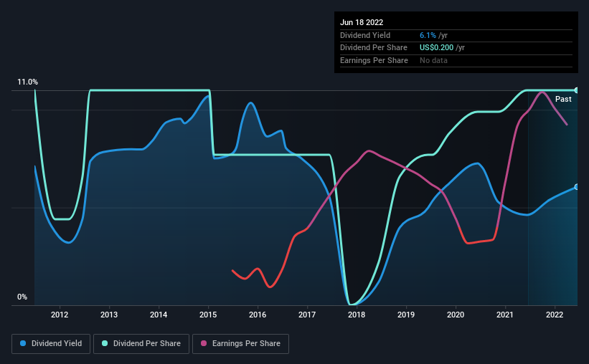Select the 2012 label on the x-axis
Viewport: 589px width, 364px height.
(x=60, y=315)
